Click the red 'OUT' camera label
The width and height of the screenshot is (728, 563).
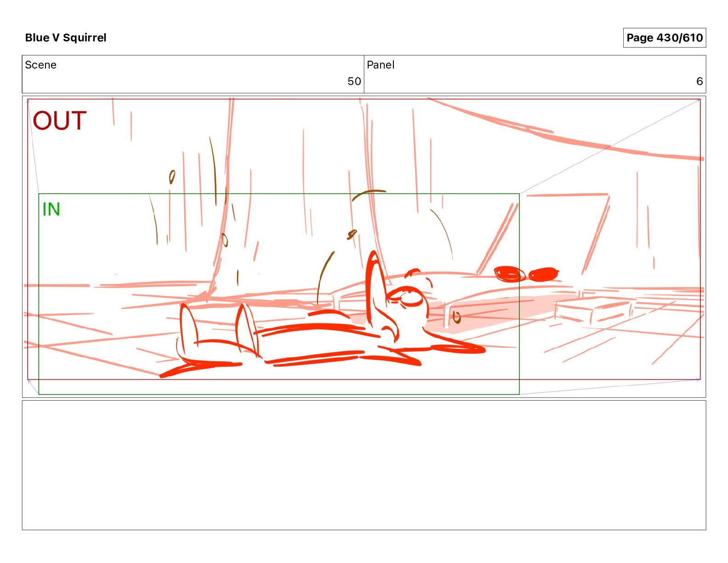[x=60, y=121]
